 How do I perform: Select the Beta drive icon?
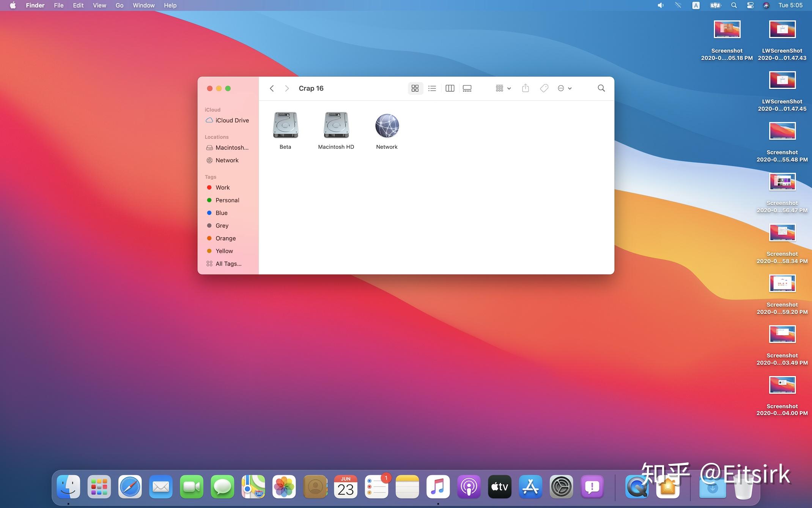[x=285, y=125]
